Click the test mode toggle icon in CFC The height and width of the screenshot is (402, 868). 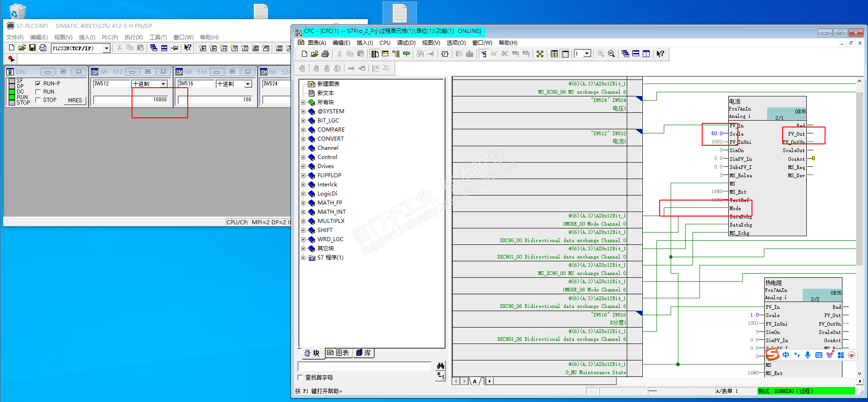[483, 54]
